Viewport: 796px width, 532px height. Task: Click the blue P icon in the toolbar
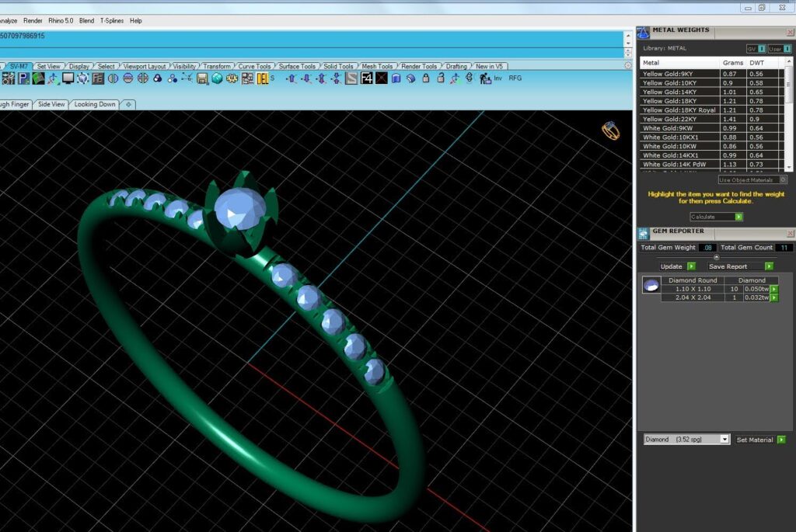click(23, 78)
